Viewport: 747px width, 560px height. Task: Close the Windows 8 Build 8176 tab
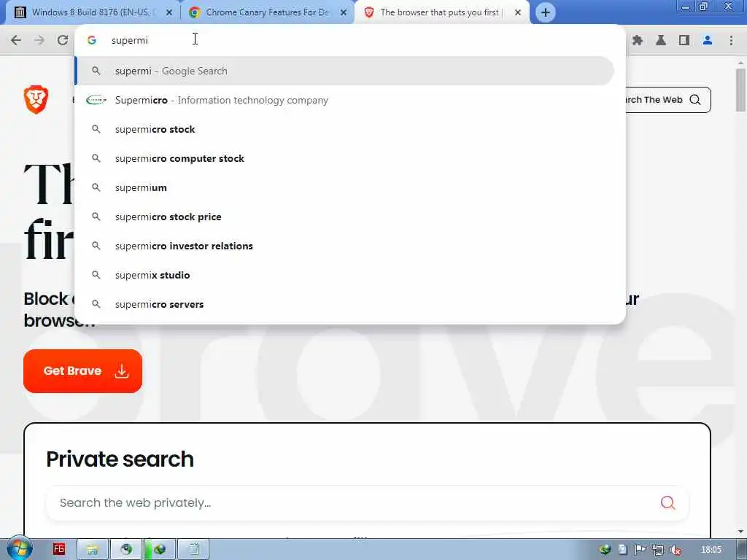tap(169, 13)
